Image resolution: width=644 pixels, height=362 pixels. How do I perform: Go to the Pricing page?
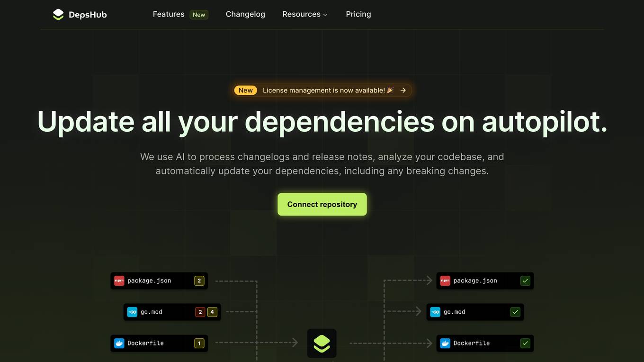tap(358, 14)
